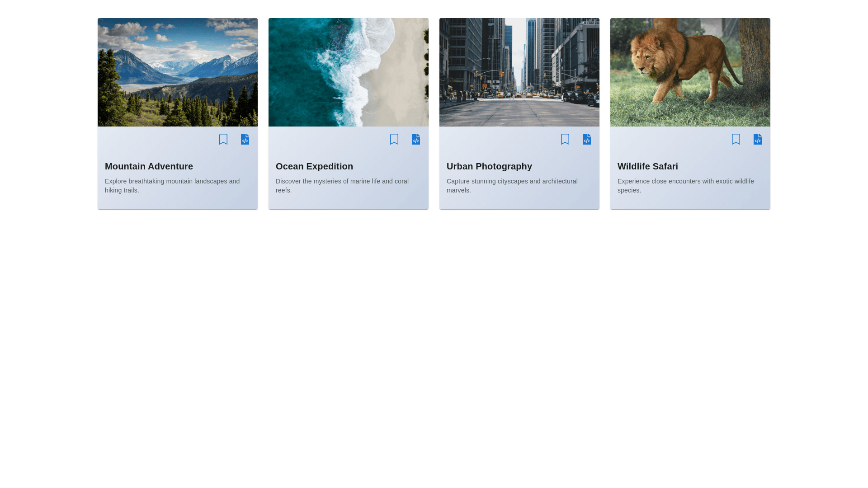Bookmark the Mountain Adventure card

(x=223, y=139)
